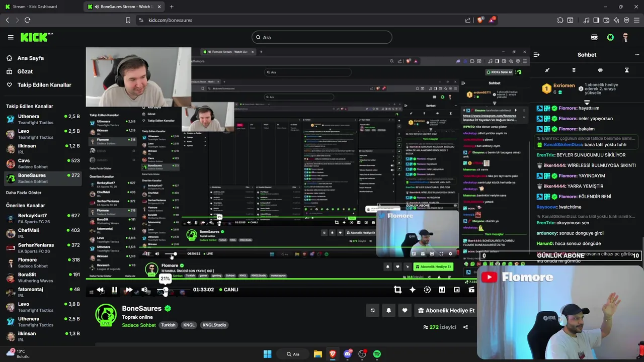644x362 pixels.
Task: Open browser Extensions puzzle icon
Action: point(560,20)
